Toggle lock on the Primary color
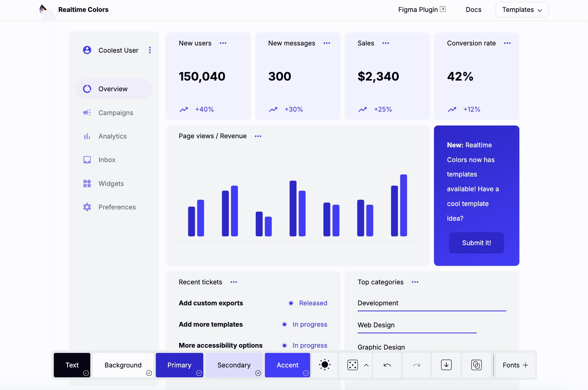This screenshot has width=588, height=390. tap(199, 373)
